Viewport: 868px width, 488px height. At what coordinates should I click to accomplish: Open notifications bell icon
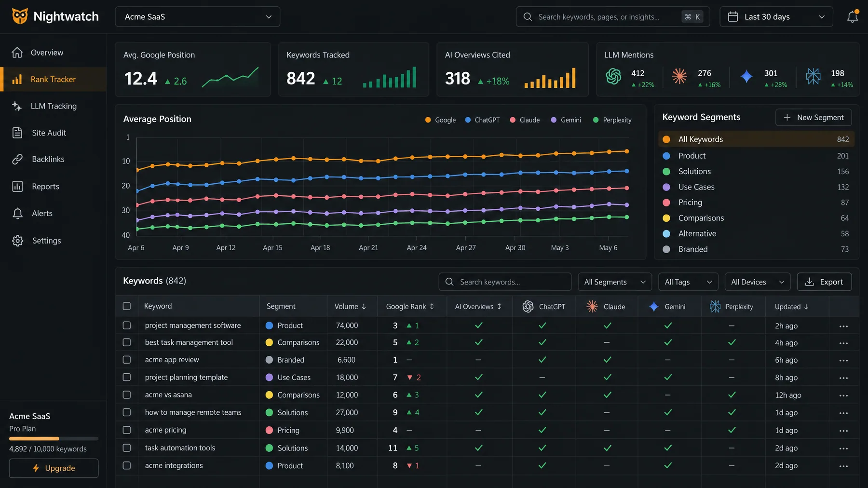point(853,16)
